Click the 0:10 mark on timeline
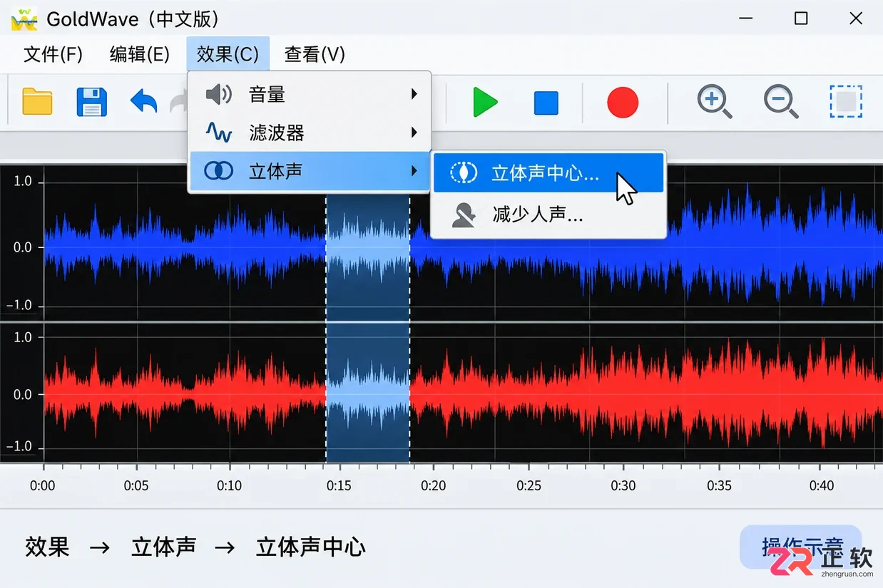Screen dimensions: 883x588 [230, 486]
